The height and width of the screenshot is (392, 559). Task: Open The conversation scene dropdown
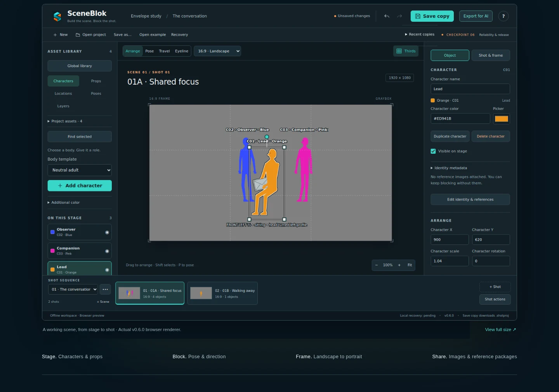click(73, 289)
